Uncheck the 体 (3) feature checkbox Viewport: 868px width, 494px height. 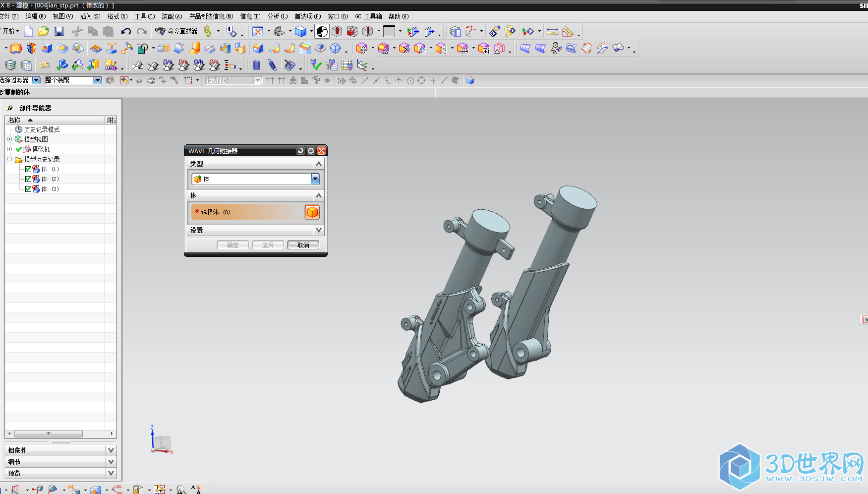tap(28, 189)
